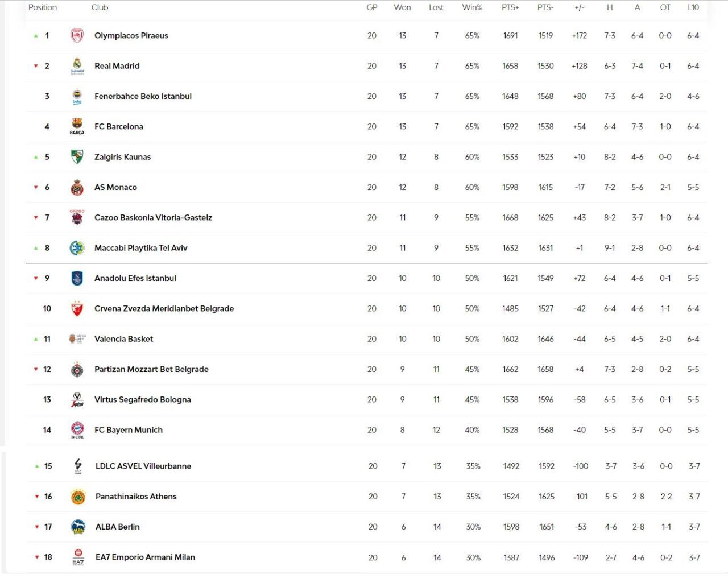This screenshot has width=728, height=579.
Task: Select Crvena Zvezda Meridianbet Belgrade name
Action: pyautogui.click(x=164, y=308)
